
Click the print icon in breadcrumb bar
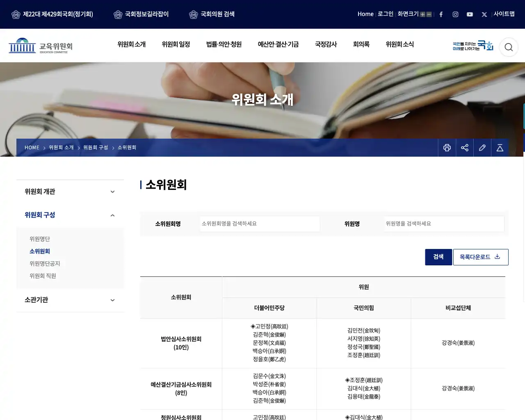(447, 148)
